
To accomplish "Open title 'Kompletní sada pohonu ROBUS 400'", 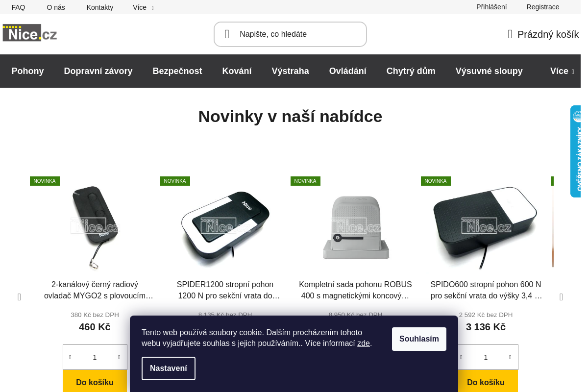I will coord(355,290).
